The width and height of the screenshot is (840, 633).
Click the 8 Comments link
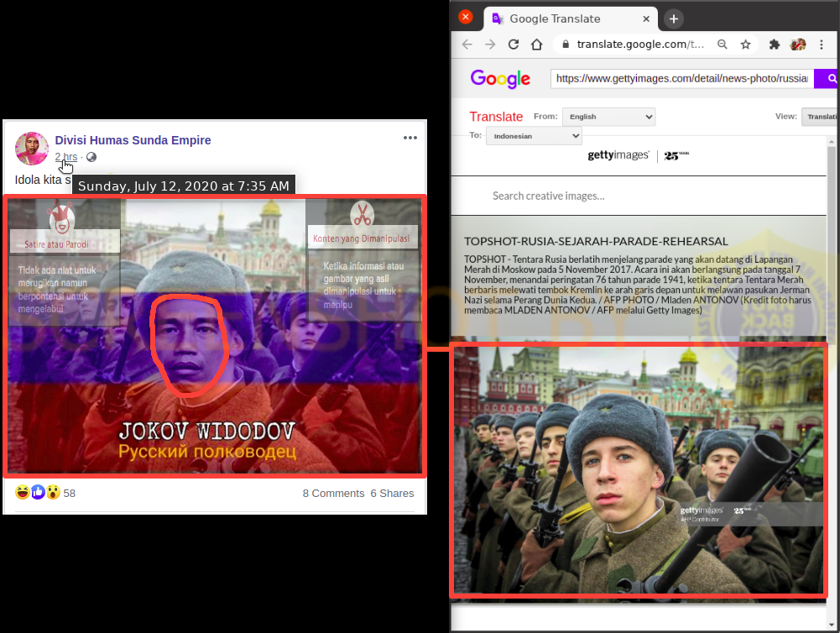pyautogui.click(x=333, y=493)
